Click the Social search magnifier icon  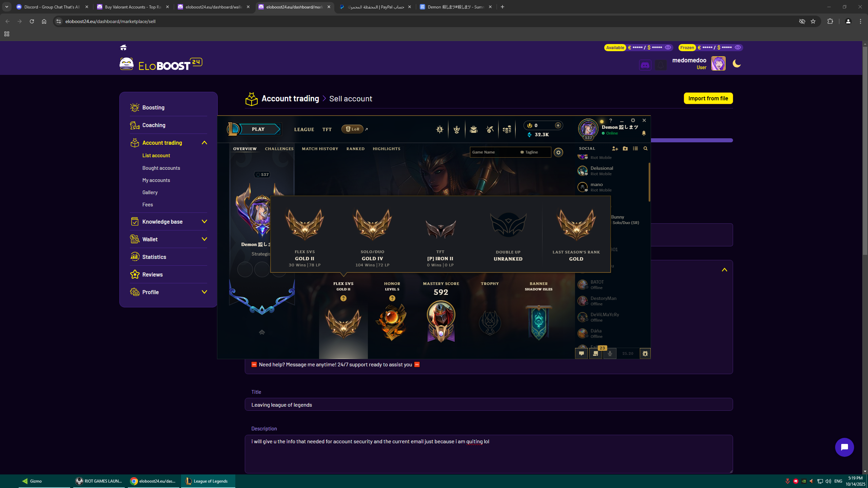coord(646,148)
